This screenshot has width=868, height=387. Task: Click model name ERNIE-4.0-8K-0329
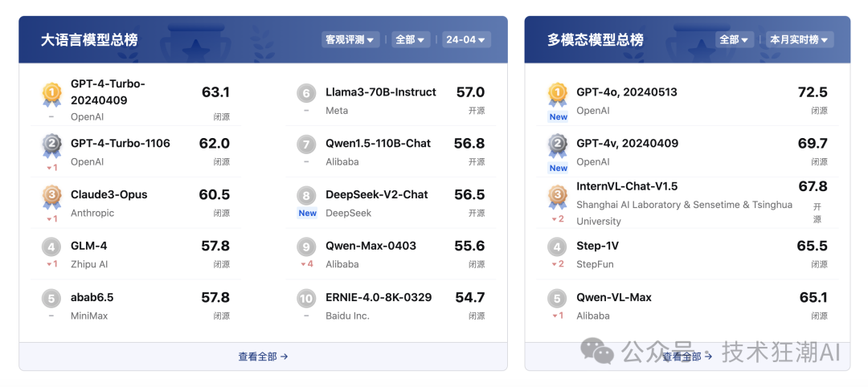tap(379, 297)
